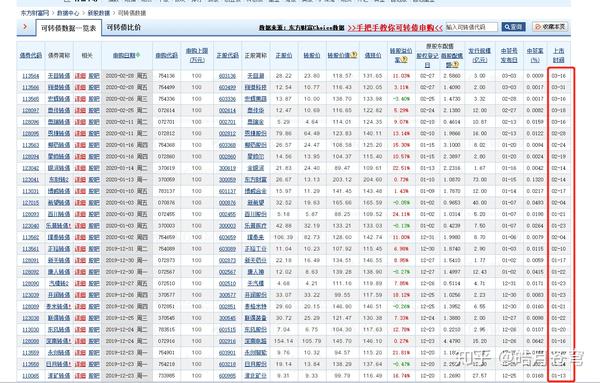Go to 新股数据 in the breadcrumb
600x383 pixels.
(99, 13)
